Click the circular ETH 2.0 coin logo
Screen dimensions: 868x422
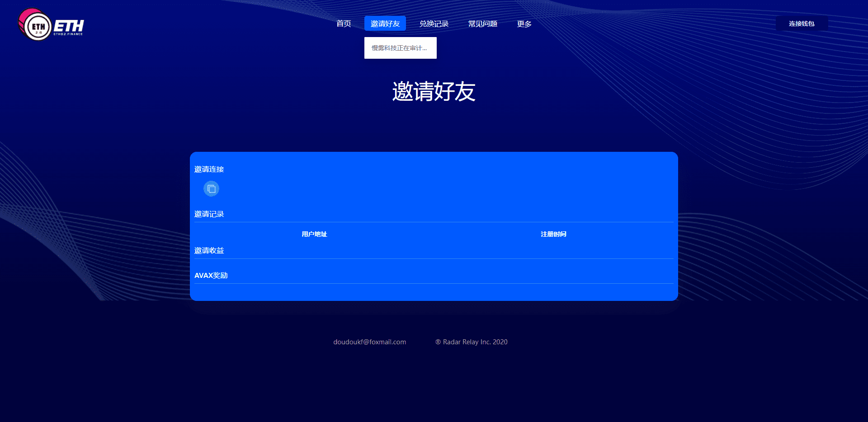click(x=36, y=26)
